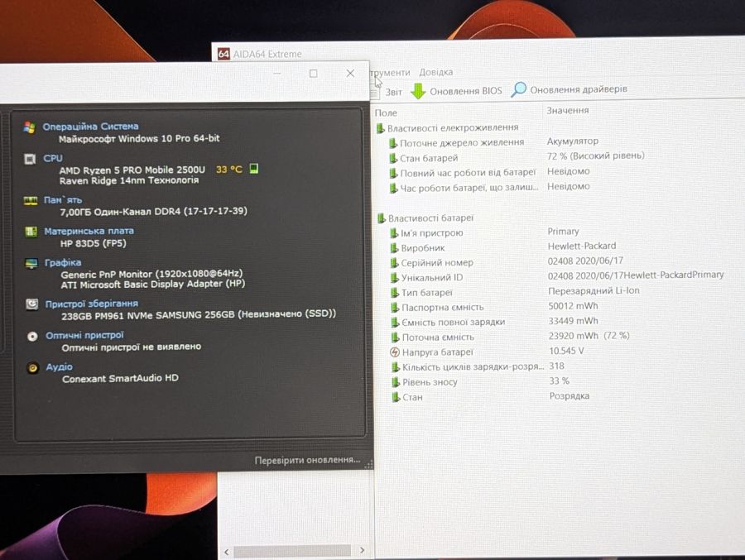Image resolution: width=745 pixels, height=560 pixels.
Task: Select the Унікальний ID row
Action: (557, 276)
